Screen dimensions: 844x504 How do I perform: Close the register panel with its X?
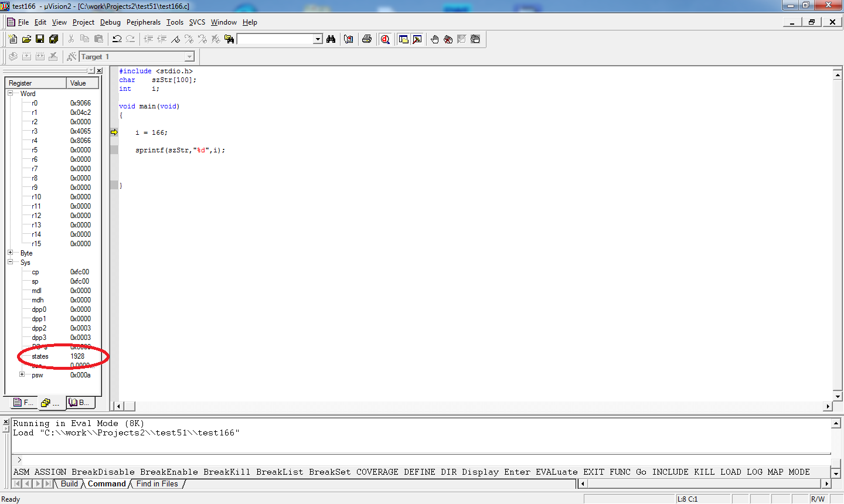(x=99, y=70)
